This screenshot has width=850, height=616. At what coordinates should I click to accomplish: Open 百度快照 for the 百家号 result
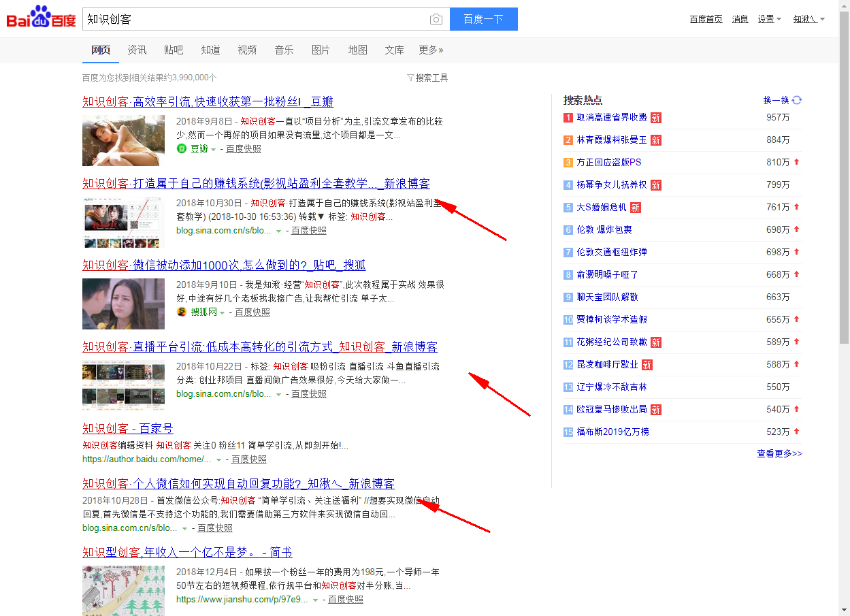pyautogui.click(x=249, y=460)
